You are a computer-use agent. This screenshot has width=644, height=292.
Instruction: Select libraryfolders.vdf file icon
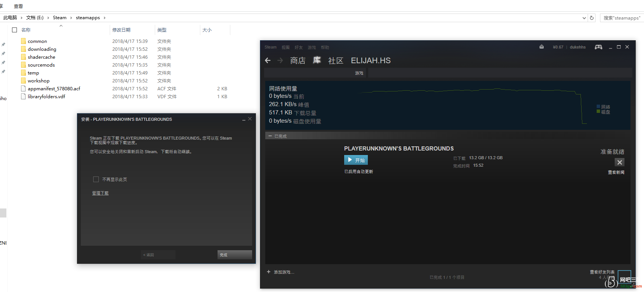pyautogui.click(x=23, y=96)
